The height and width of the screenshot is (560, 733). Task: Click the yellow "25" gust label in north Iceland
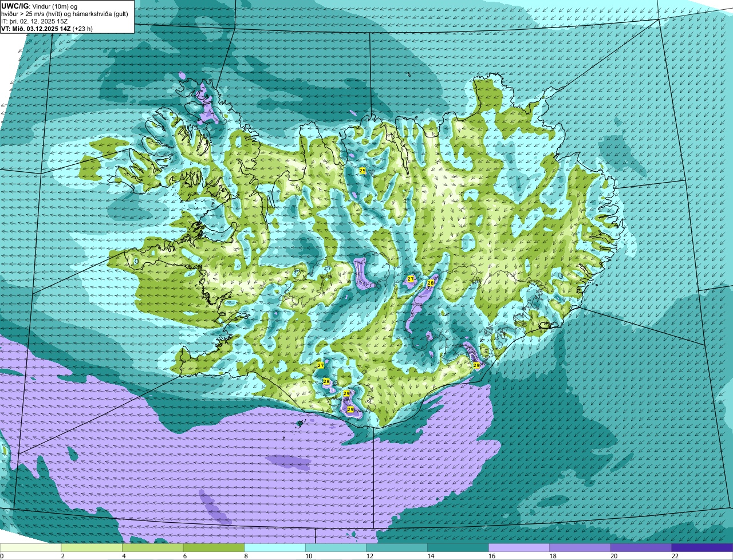point(362,171)
